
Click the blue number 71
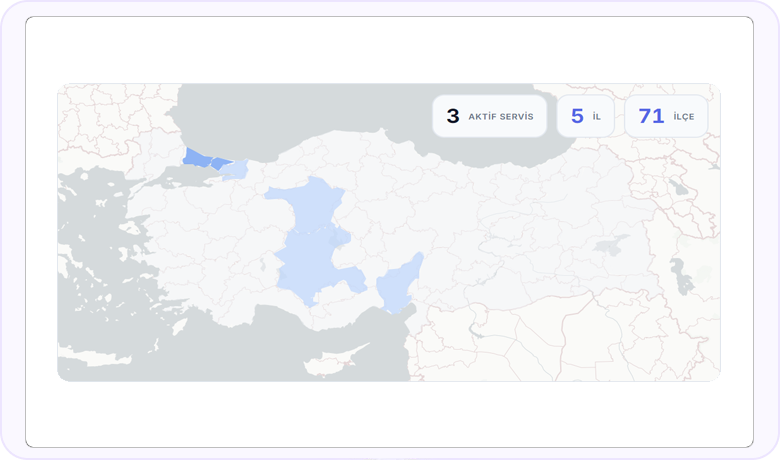[x=651, y=116]
